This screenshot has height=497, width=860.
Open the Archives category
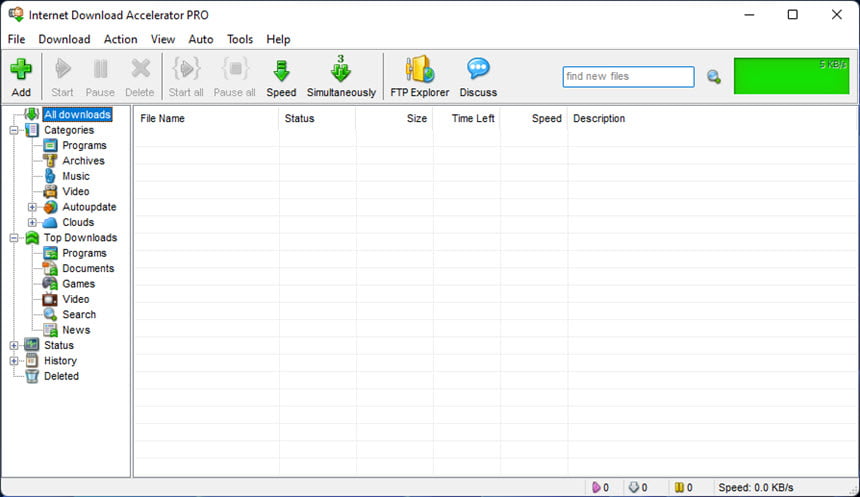pyautogui.click(x=83, y=161)
